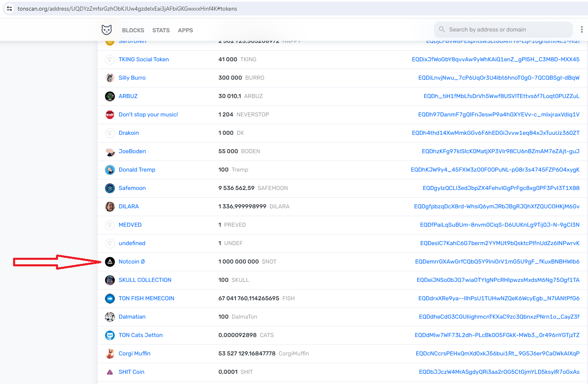Open the APPS menu
The width and height of the screenshot is (588, 384).
click(x=186, y=30)
